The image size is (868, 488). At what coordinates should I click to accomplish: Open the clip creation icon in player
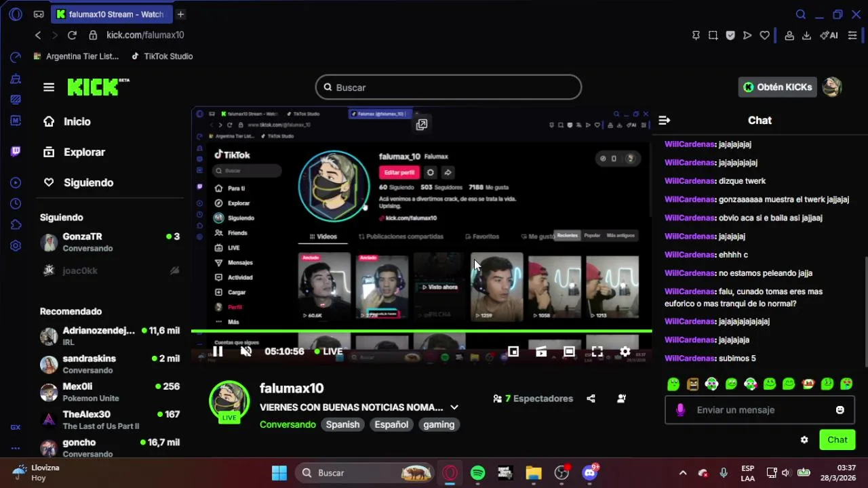[x=541, y=351]
